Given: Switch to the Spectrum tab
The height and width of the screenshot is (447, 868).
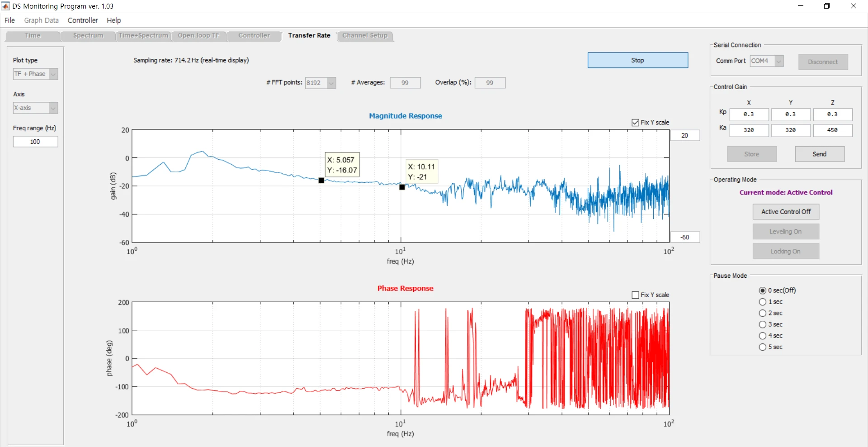Looking at the screenshot, I should tap(88, 36).
